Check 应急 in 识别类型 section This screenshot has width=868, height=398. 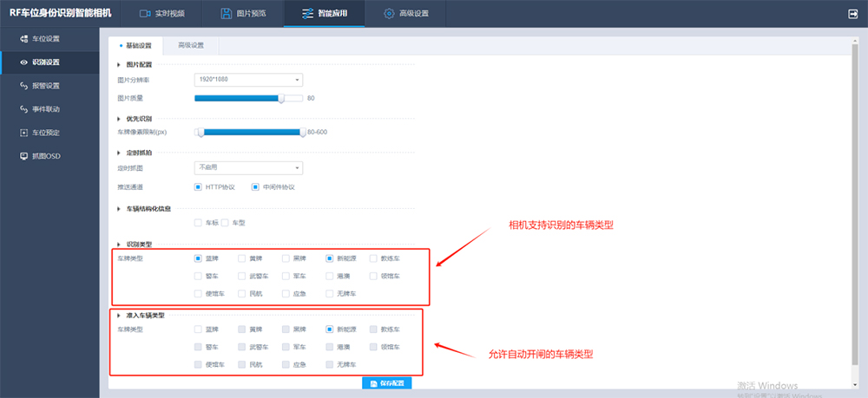pyautogui.click(x=286, y=294)
